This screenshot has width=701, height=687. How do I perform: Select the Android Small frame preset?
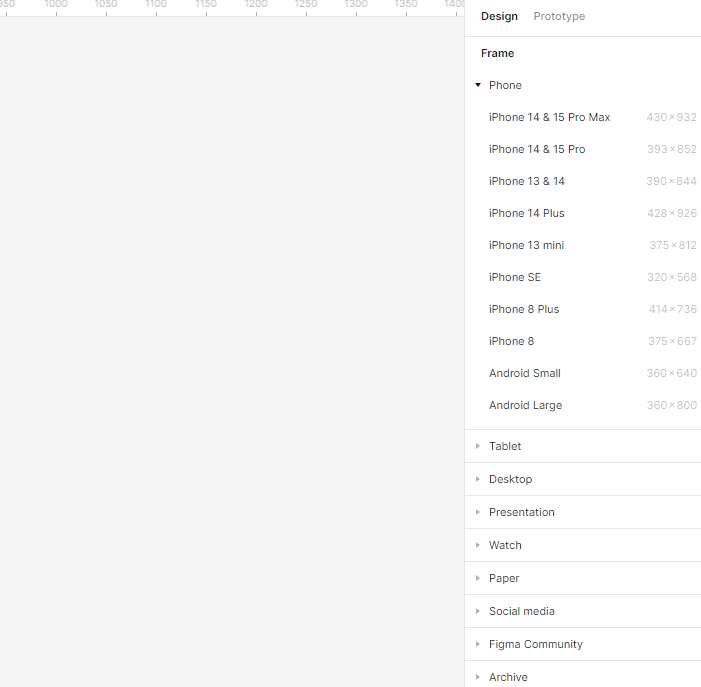point(583,374)
